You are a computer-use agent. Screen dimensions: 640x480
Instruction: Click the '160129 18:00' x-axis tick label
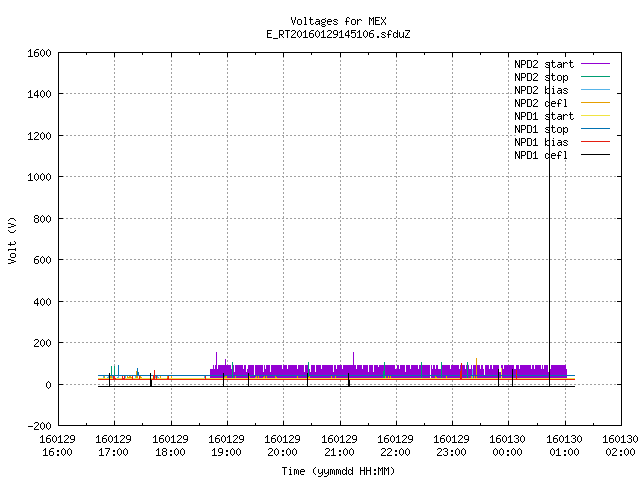pyautogui.click(x=170, y=446)
